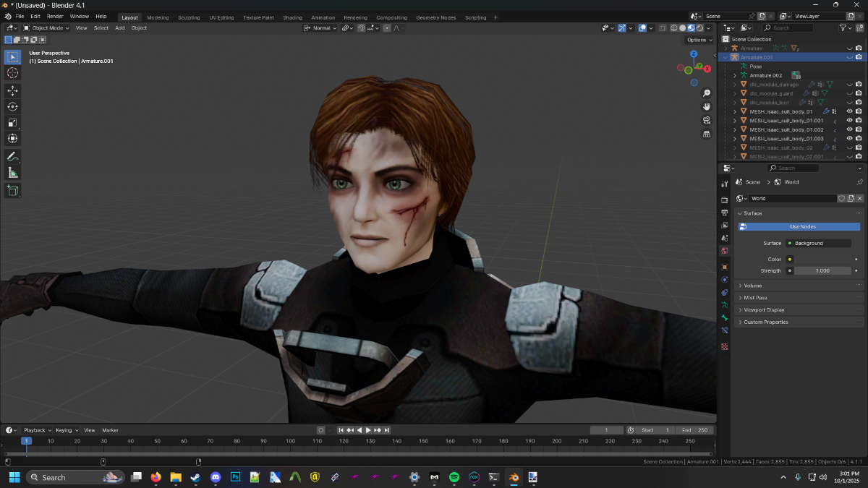Expand Armature.002 in the outliner

point(735,75)
